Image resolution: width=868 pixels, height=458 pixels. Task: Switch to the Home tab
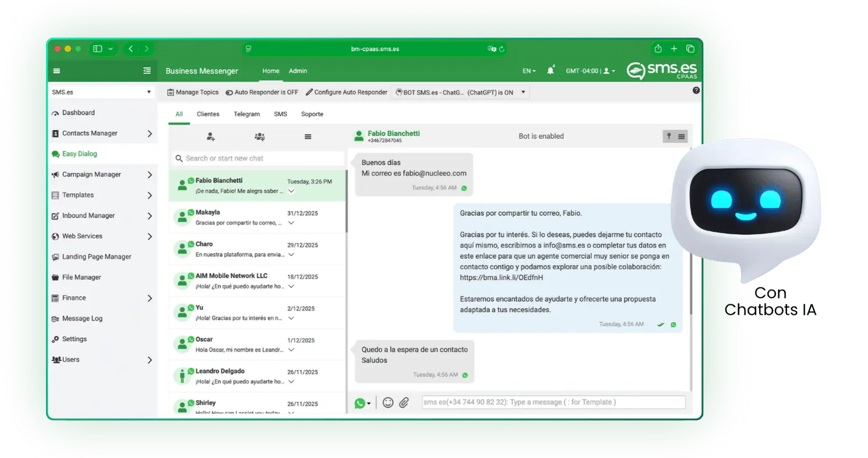click(x=271, y=71)
